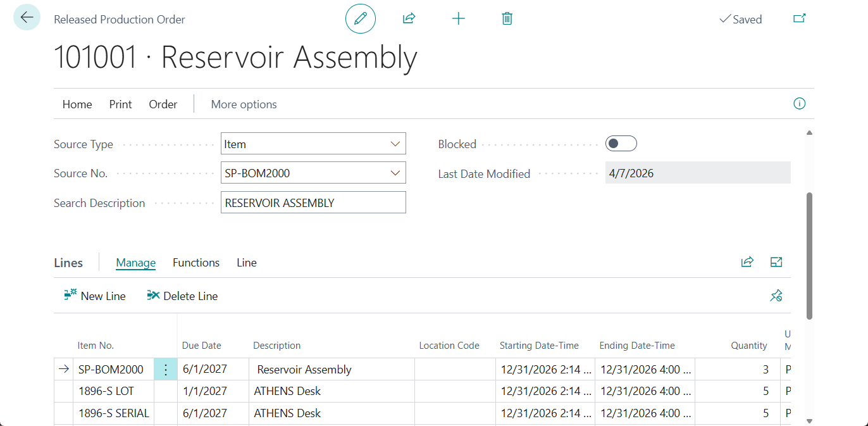Open the Source No. lookup dropdown
This screenshot has height=426, width=868.
(395, 172)
